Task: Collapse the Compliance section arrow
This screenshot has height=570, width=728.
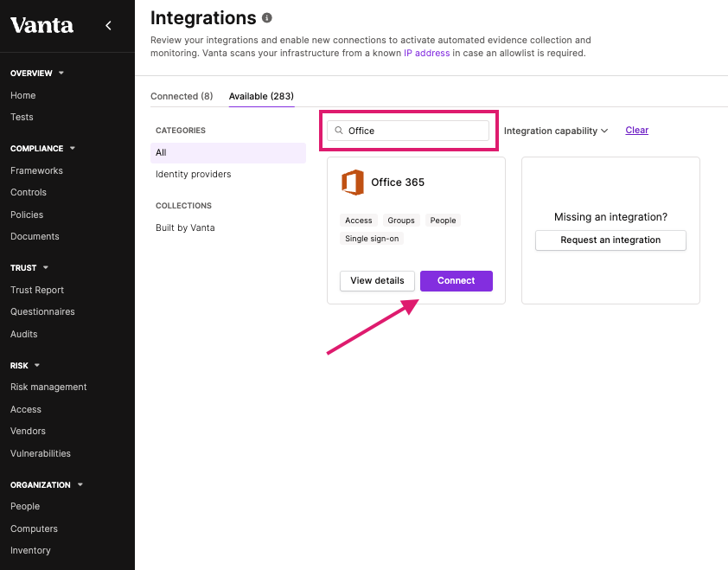Action: (73, 148)
